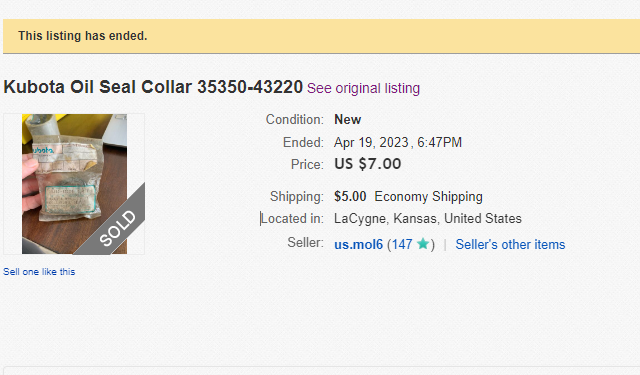
Task: Click the Seller: label
Action: 305,242
